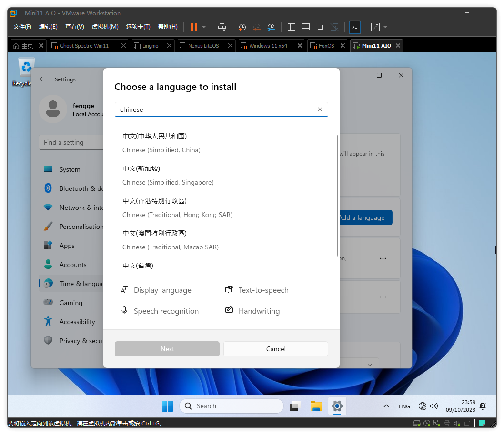Click the Next button in the dialog
This screenshot has width=504, height=435.
point(167,349)
